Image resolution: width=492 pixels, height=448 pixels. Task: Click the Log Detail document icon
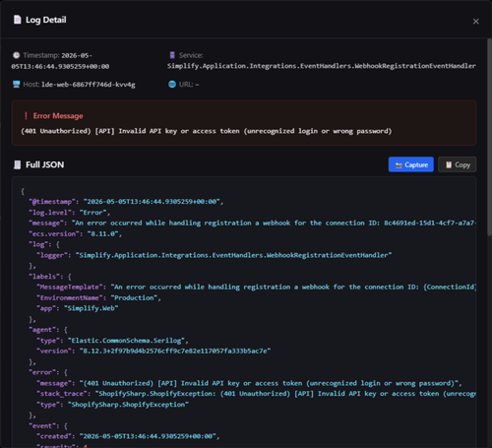[17, 20]
